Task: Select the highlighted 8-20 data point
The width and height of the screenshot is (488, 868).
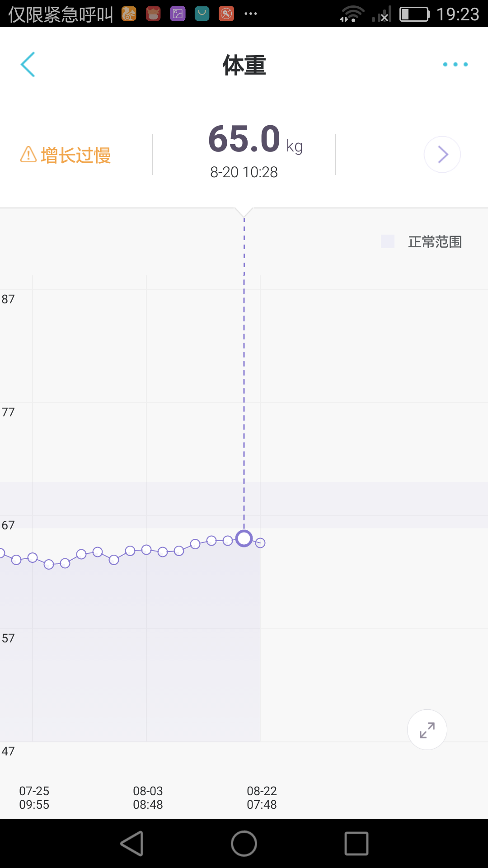Action: click(244, 538)
